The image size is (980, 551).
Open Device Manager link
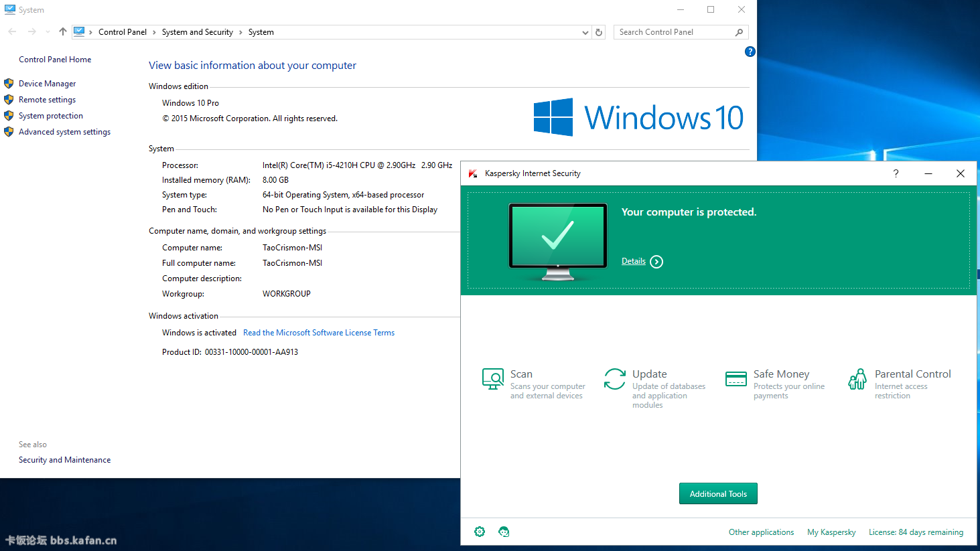47,84
